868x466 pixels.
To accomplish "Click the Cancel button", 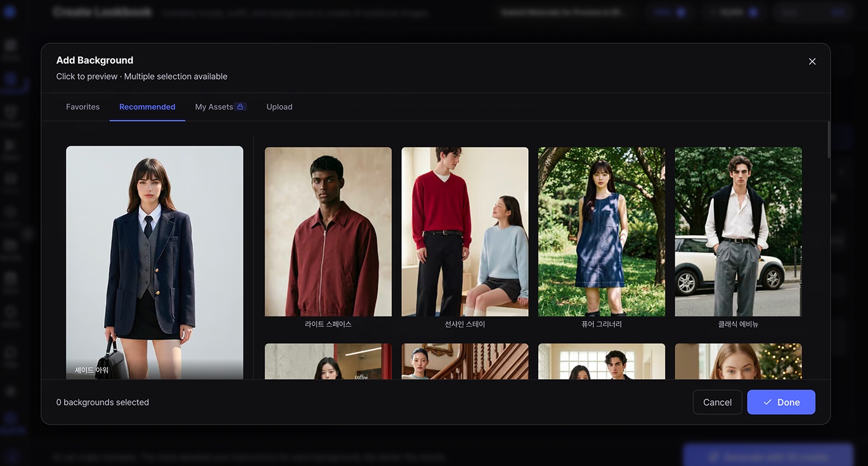I will coord(717,402).
